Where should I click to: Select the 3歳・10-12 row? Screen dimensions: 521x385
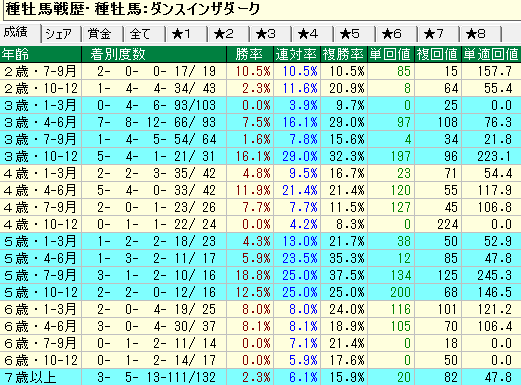260,156
